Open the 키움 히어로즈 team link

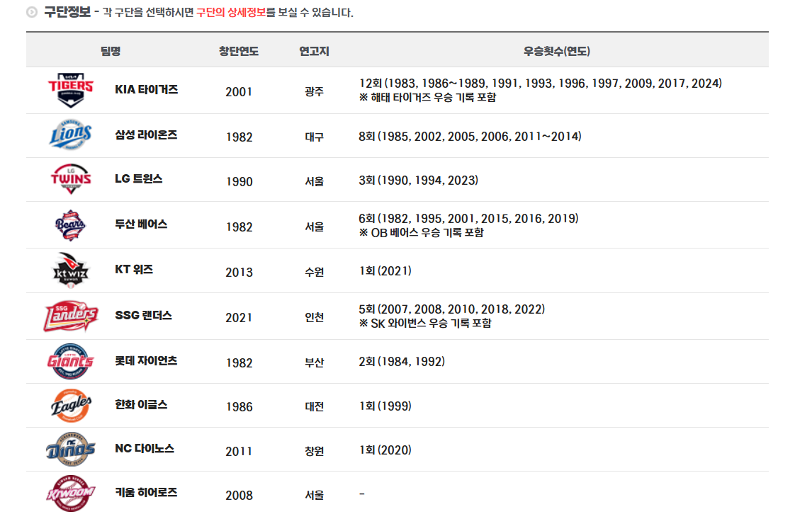pos(146,493)
